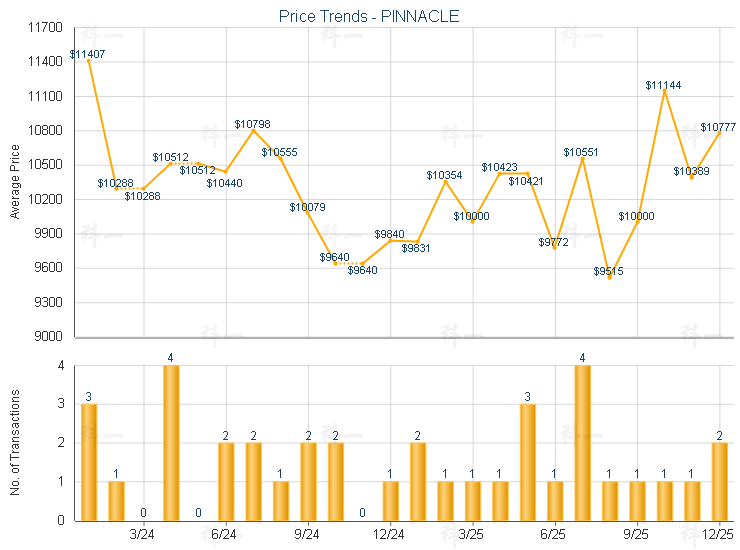740x550 pixels.
Task: Click the $11407 price data point
Action: tap(89, 59)
